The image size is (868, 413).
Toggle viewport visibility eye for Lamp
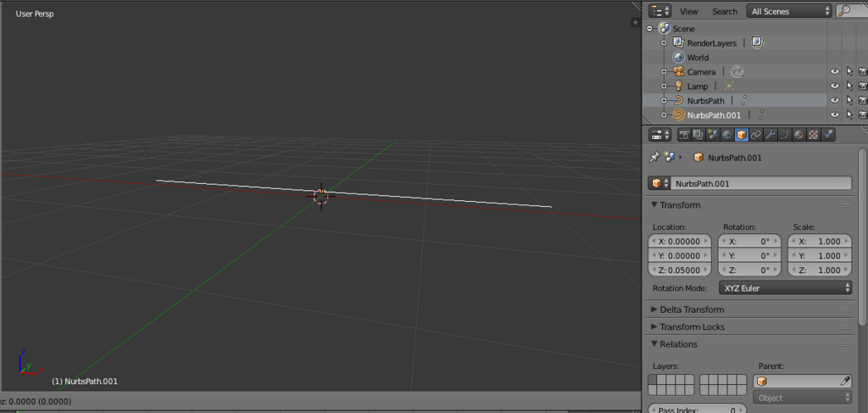(x=835, y=87)
